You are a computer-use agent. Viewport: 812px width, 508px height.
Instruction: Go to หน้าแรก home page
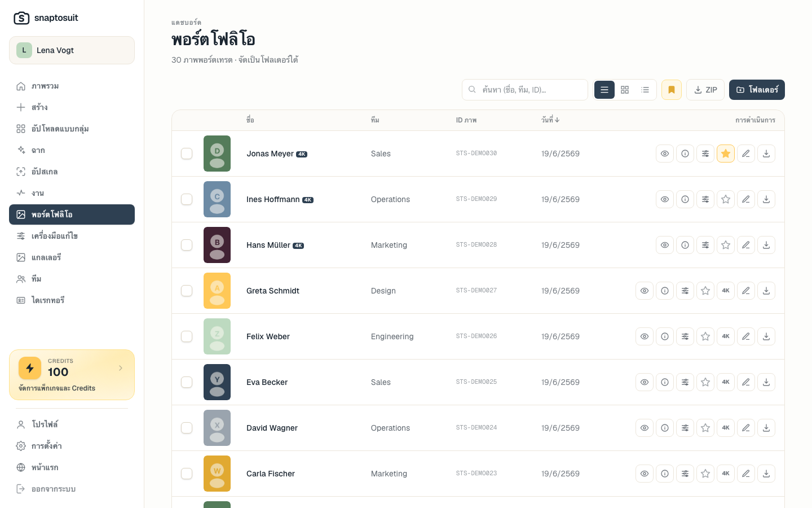click(x=72, y=467)
